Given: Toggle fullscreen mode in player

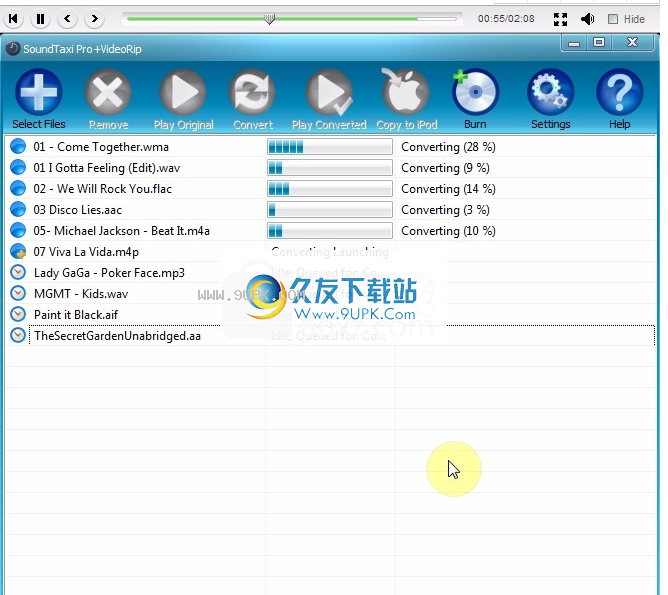Looking at the screenshot, I should 560,19.
